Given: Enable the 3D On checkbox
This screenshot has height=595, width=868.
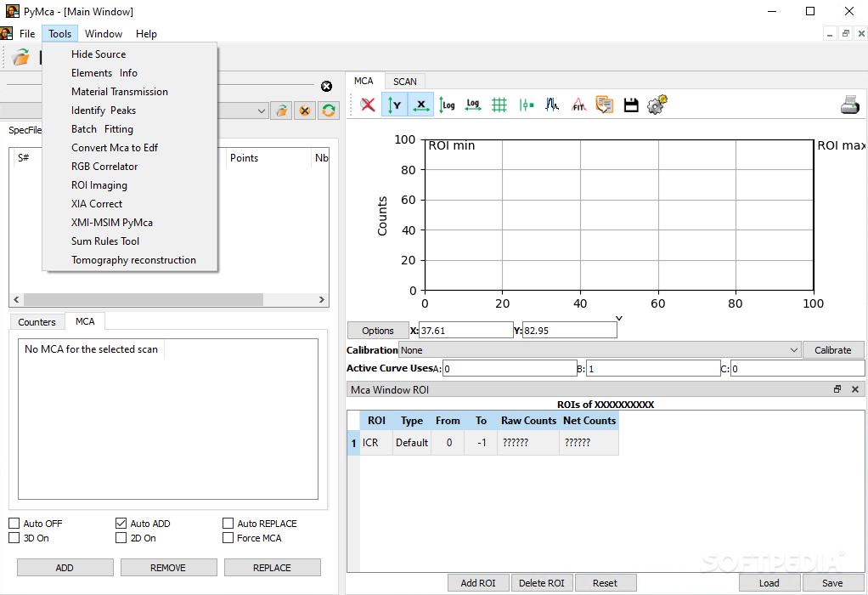Looking at the screenshot, I should 14,537.
